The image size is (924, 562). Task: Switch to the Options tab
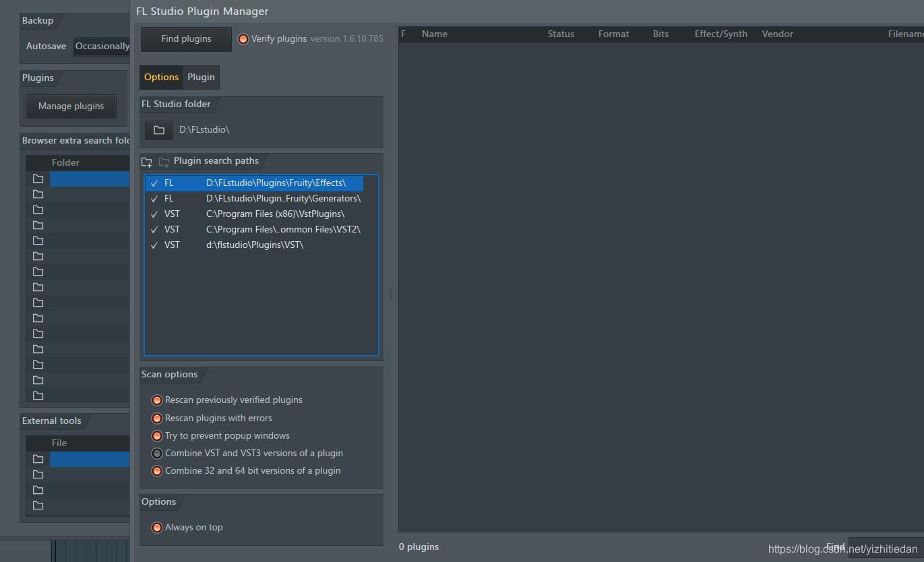coord(161,77)
